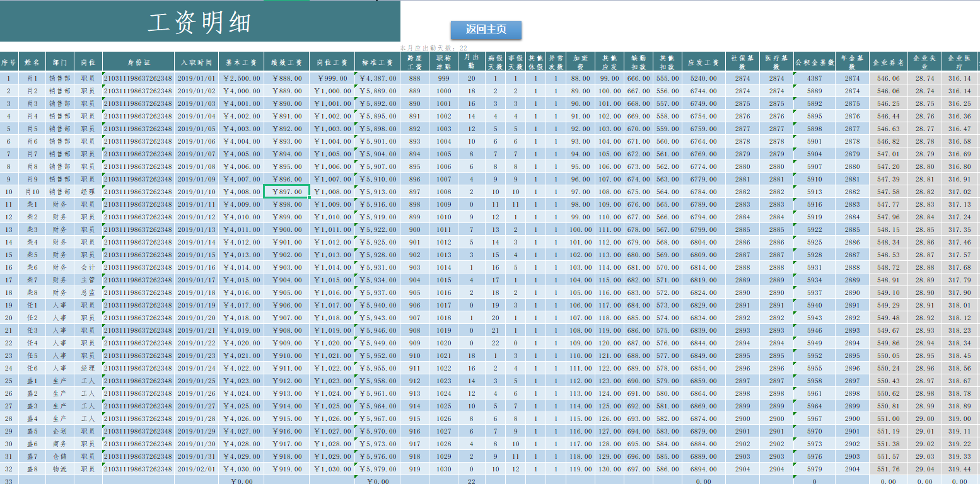Viewport: 980px width, 484px height.
Task: Select the 入职时间 column header
Action: tap(197, 62)
